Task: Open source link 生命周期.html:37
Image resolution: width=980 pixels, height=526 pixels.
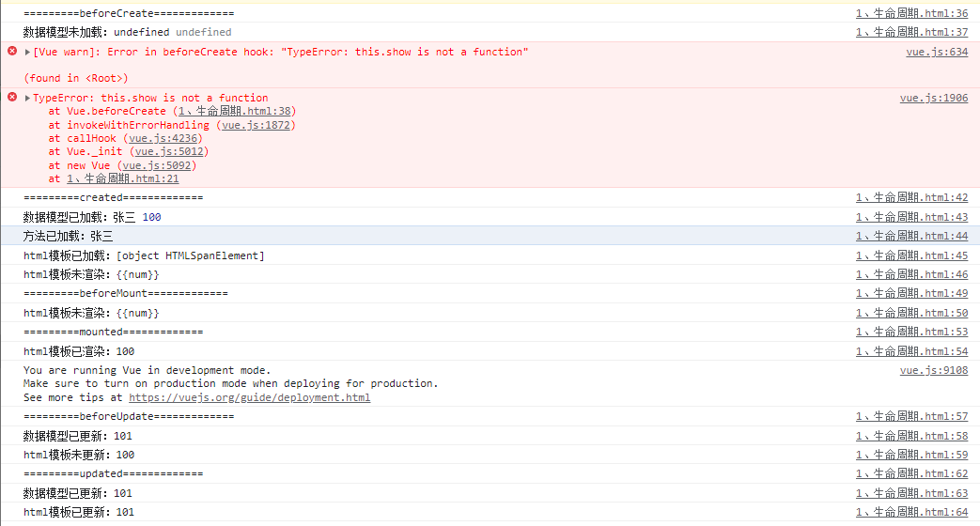Action: tap(911, 32)
